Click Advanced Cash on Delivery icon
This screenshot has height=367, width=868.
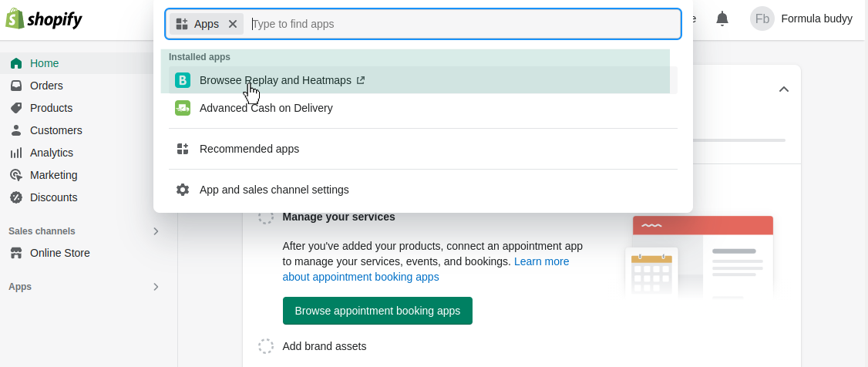(x=183, y=108)
